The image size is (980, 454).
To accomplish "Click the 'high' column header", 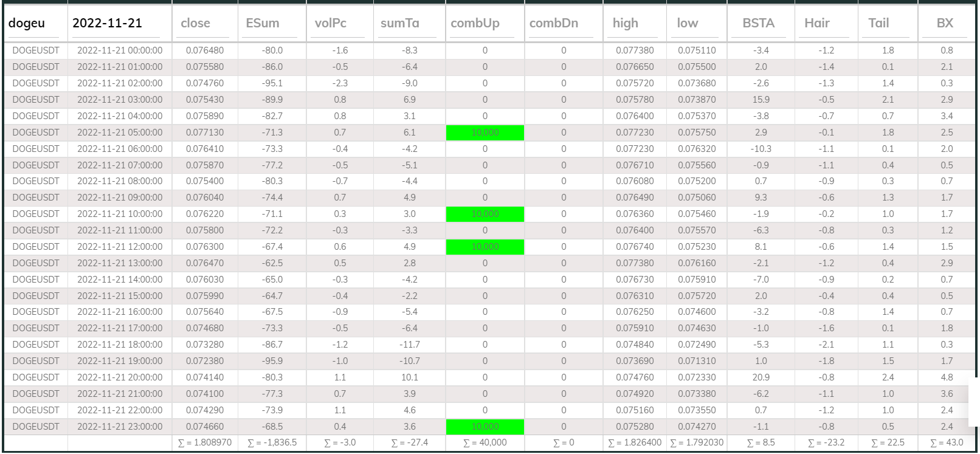I will tap(626, 23).
